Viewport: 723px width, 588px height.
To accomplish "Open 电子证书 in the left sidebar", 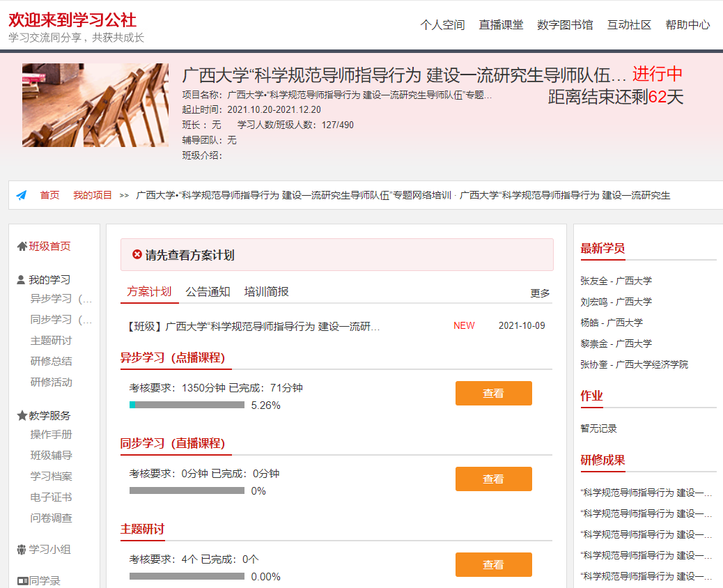I will (x=51, y=497).
